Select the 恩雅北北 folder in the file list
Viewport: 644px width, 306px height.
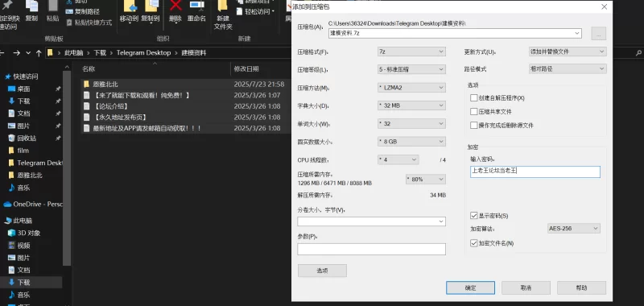(105, 85)
